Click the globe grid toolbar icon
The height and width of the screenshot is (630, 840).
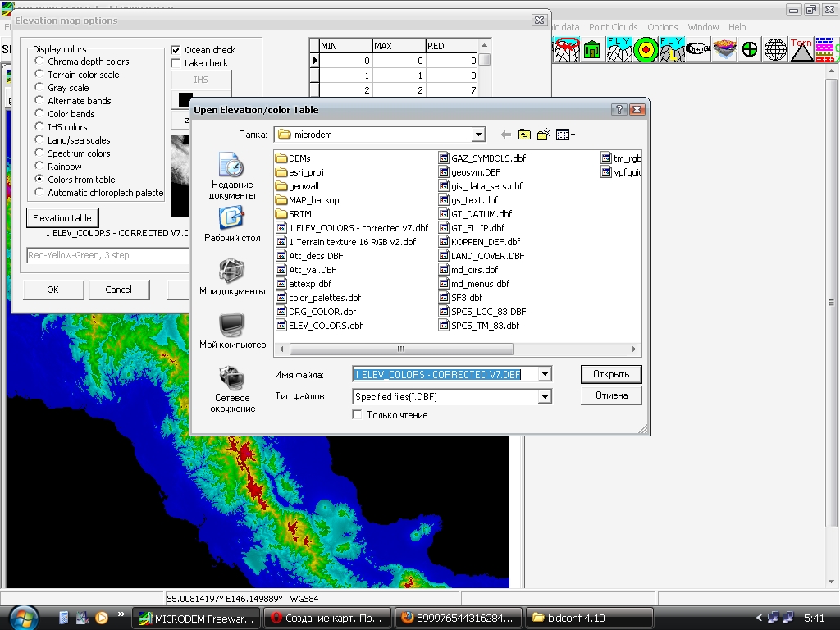(775, 49)
